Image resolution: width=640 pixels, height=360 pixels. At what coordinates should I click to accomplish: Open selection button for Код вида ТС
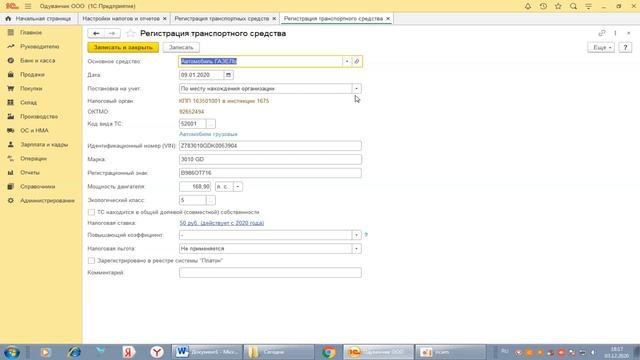coord(211,124)
